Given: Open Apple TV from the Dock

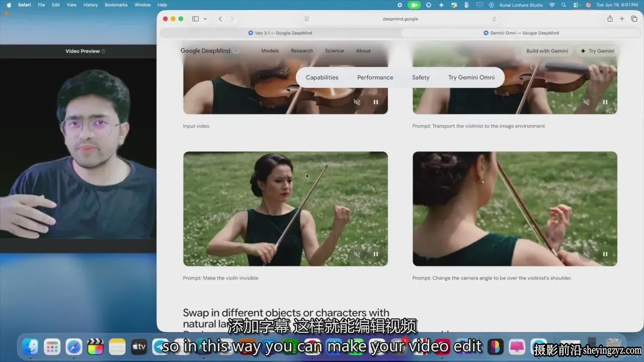Looking at the screenshot, I should (139, 346).
